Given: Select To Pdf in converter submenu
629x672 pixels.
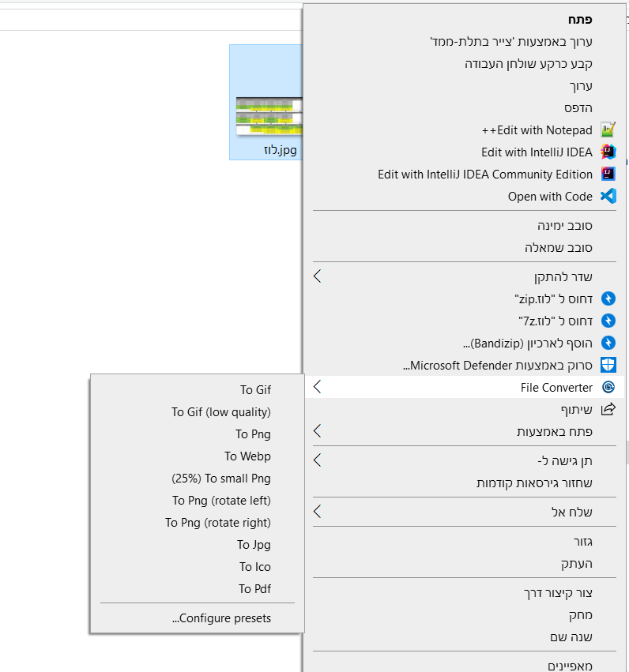Looking at the screenshot, I should [254, 588].
